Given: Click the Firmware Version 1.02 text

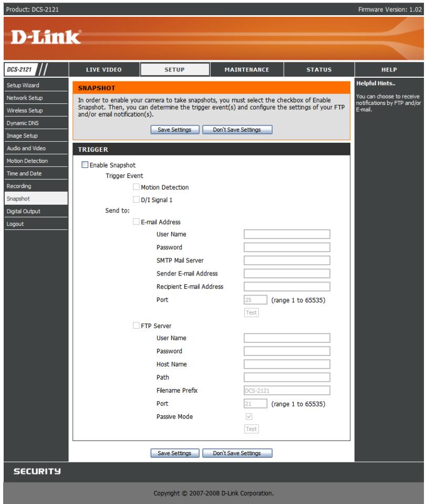Looking at the screenshot, I should point(390,9).
